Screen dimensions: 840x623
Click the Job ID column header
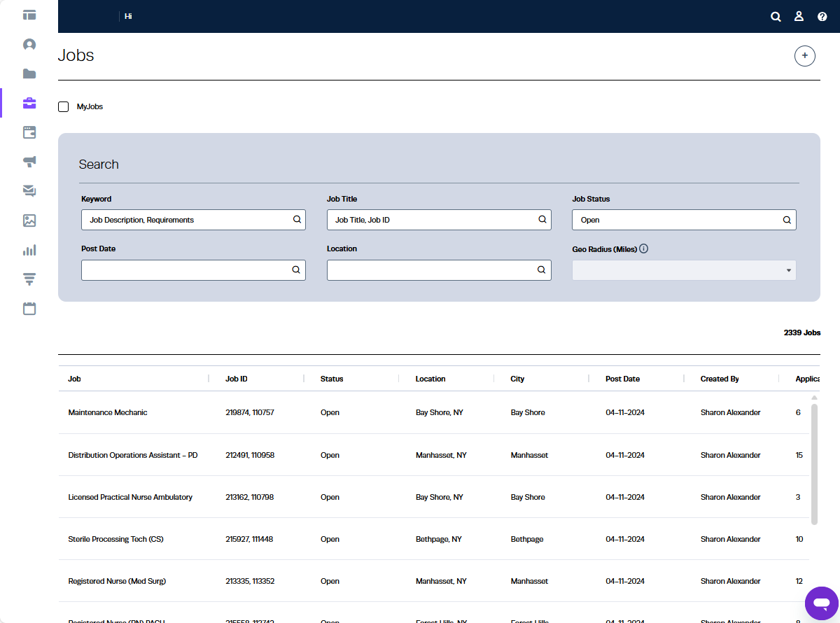click(236, 379)
